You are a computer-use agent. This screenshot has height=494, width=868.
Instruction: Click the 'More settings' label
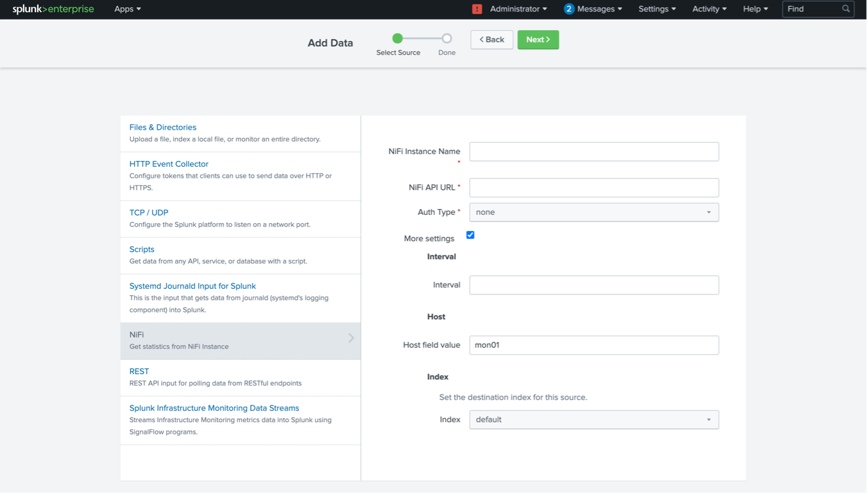pyautogui.click(x=429, y=239)
